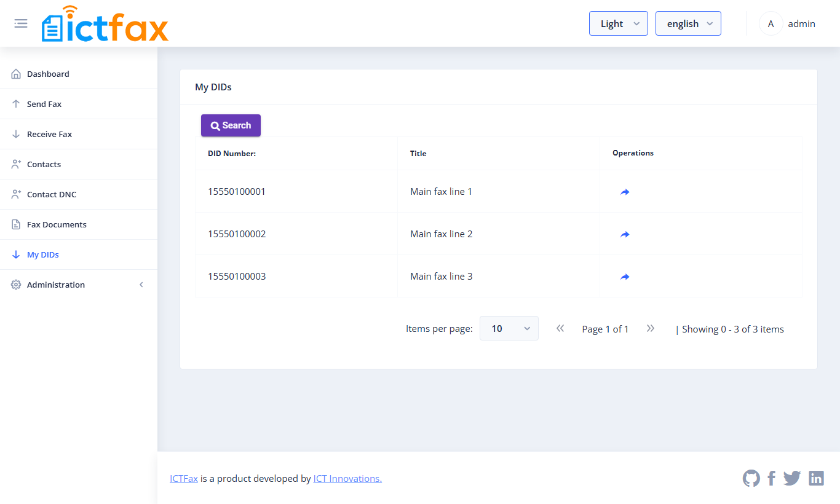Image resolution: width=840 pixels, height=504 pixels.
Task: Click the admin username label
Action: 801,24
